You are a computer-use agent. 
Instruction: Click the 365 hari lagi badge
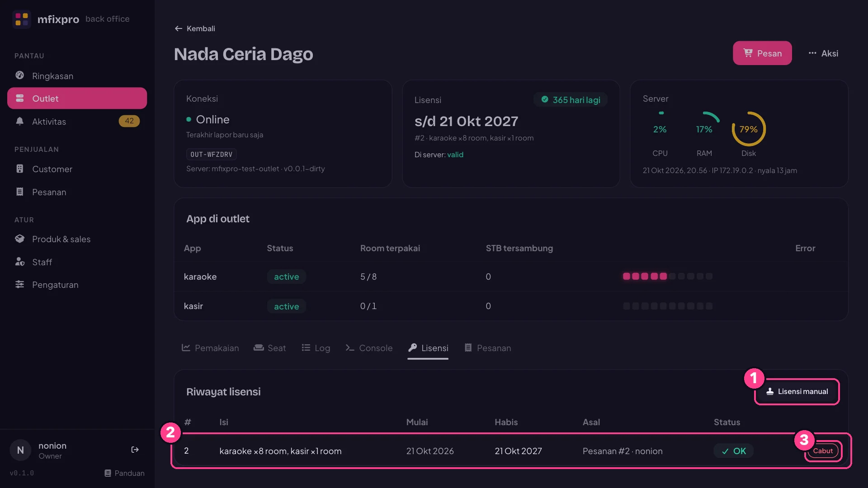[x=571, y=99]
